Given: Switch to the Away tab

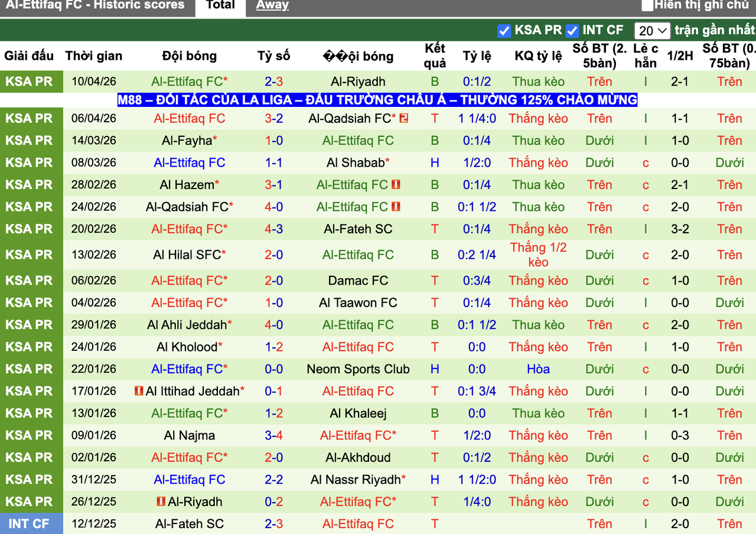Looking at the screenshot, I should point(272,5).
